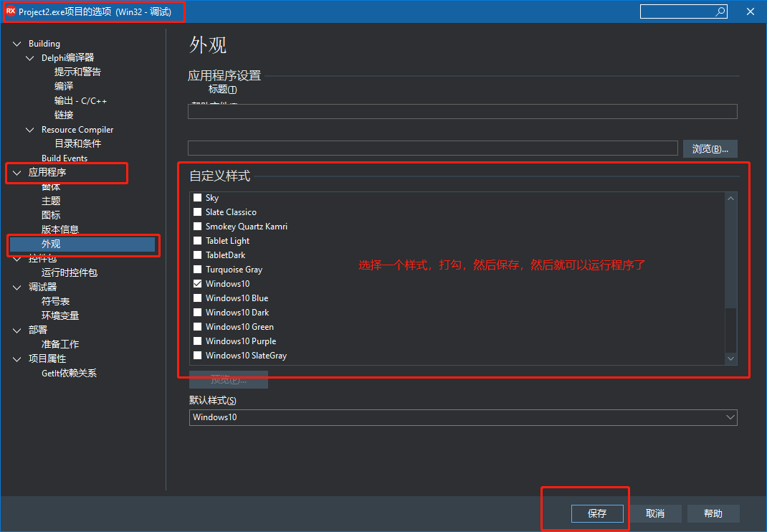Image resolution: width=767 pixels, height=532 pixels.
Task: Uncheck the Windows10 style checkbox
Action: [x=198, y=283]
